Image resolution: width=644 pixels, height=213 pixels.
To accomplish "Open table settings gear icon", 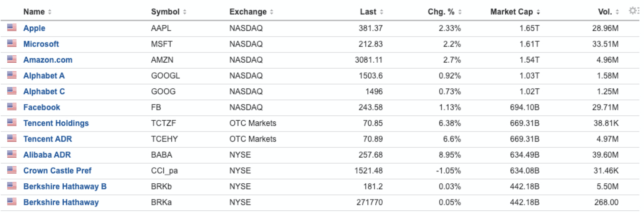I will point(633,11).
